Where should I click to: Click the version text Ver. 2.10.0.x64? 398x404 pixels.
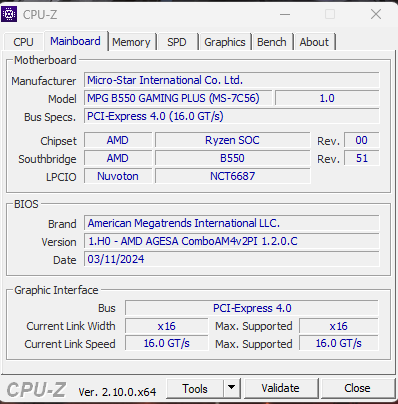tap(117, 392)
